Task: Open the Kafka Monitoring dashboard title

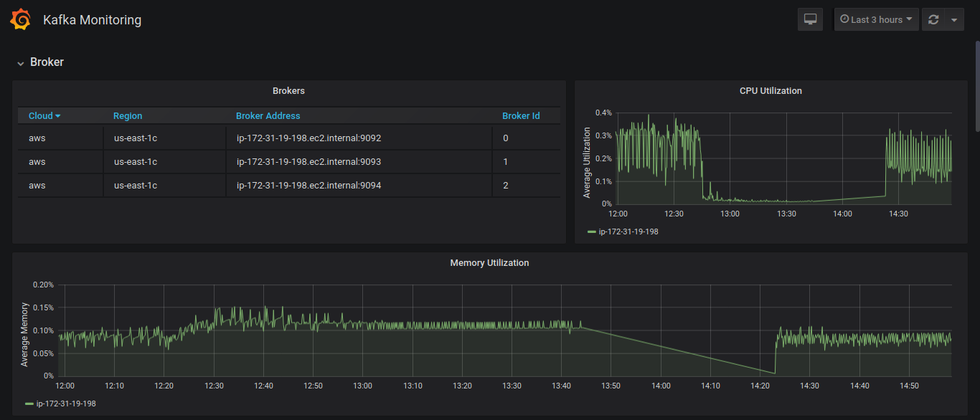Action: pyautogui.click(x=92, y=20)
